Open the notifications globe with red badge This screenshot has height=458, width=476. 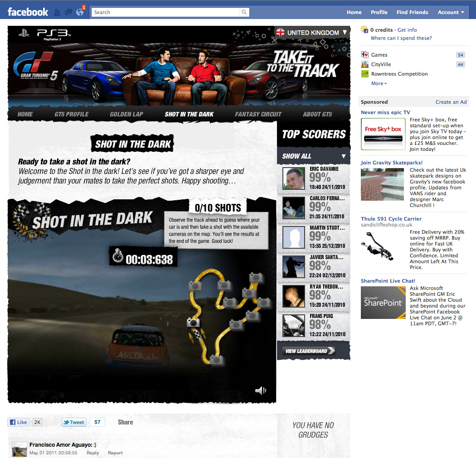(x=80, y=12)
